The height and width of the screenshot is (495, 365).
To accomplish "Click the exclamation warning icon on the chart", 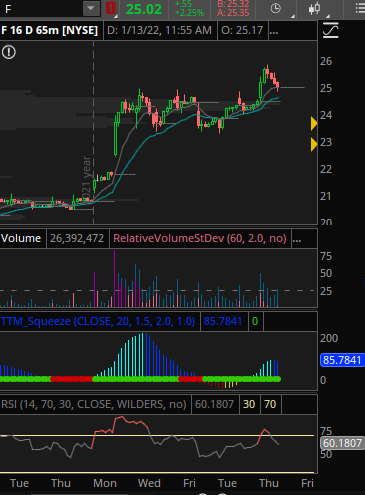I will tap(9, 52).
